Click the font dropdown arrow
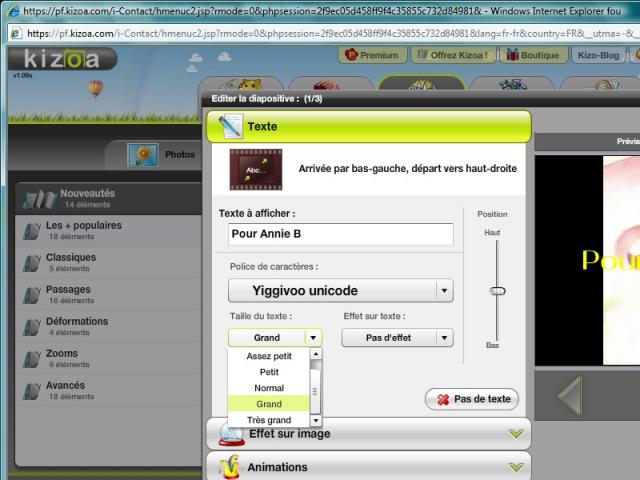This screenshot has height=480, width=640. click(444, 291)
